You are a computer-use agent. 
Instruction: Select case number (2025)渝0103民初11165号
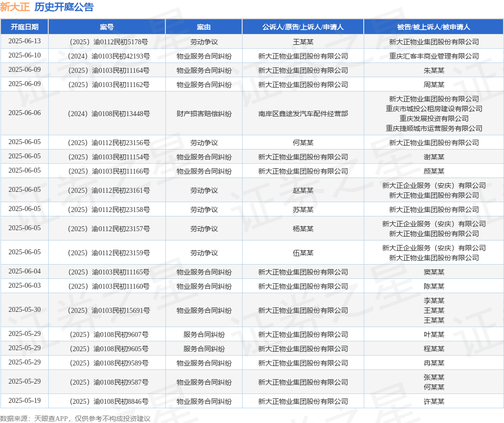(x=109, y=272)
